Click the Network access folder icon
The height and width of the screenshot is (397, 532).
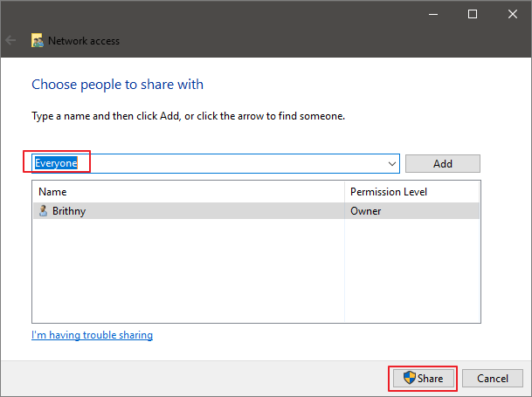click(38, 40)
